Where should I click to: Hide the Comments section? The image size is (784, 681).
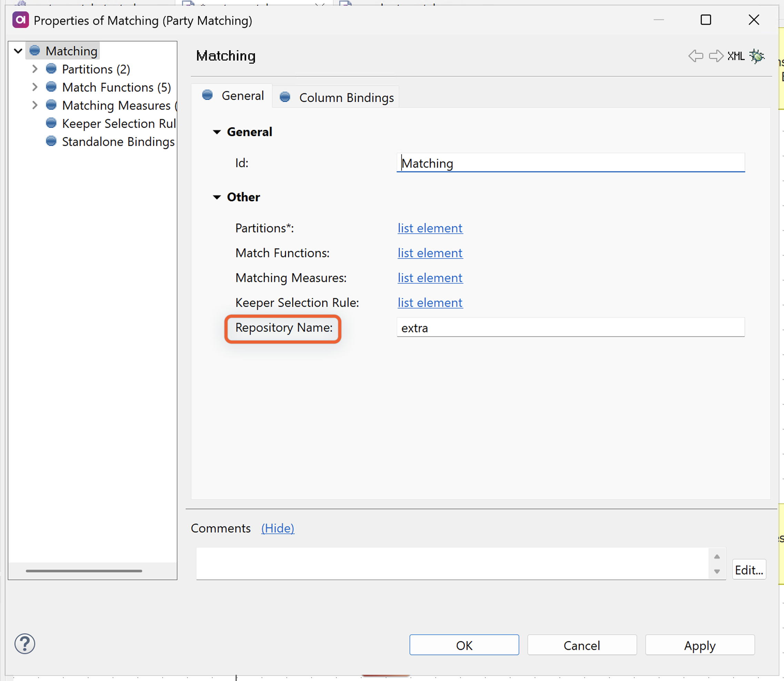coord(277,528)
